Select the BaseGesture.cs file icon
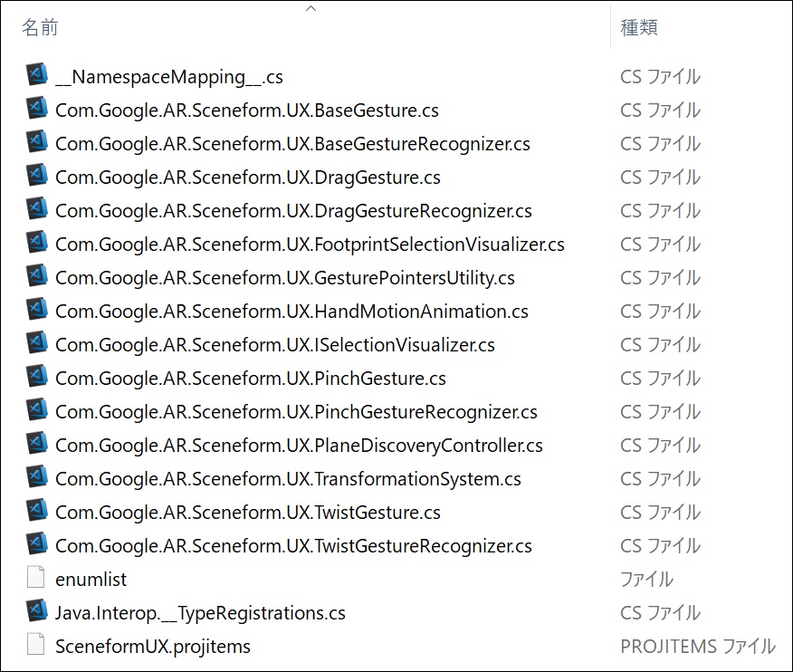 click(x=37, y=109)
